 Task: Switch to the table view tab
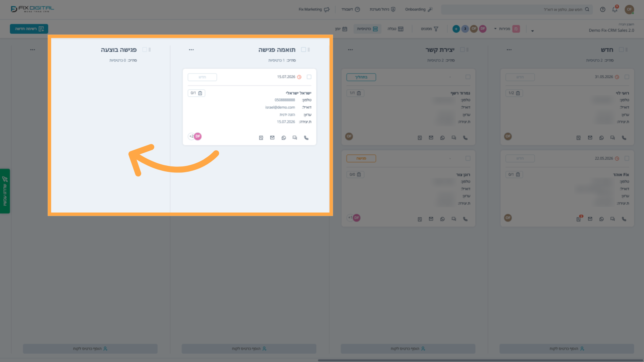[395, 29]
